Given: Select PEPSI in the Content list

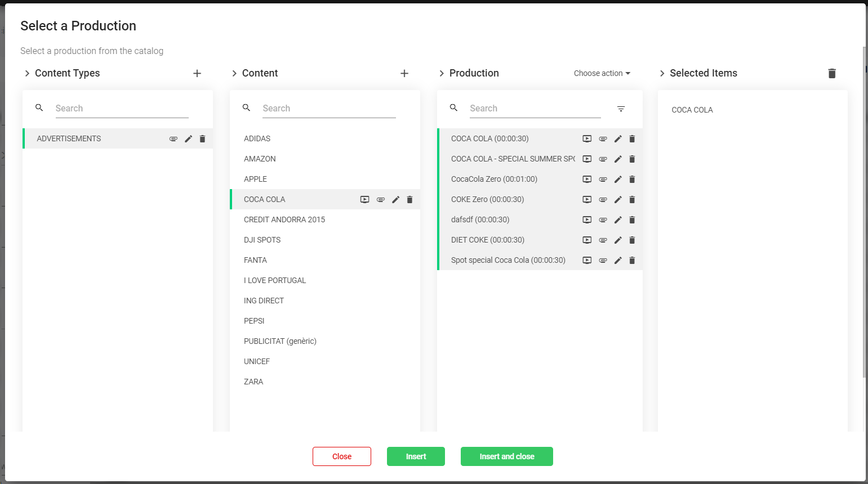Looking at the screenshot, I should pyautogui.click(x=254, y=321).
